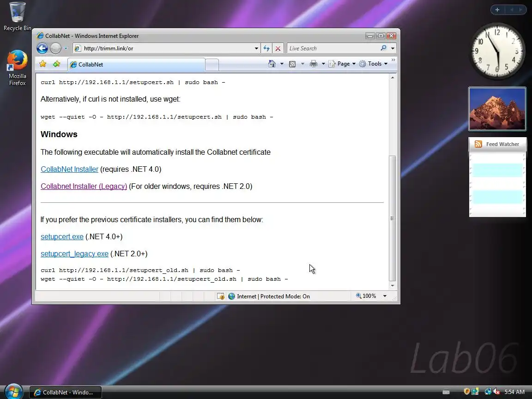Viewport: 532px width, 399px height.
Task: Open the CollabNet Installer link
Action: tap(69, 169)
